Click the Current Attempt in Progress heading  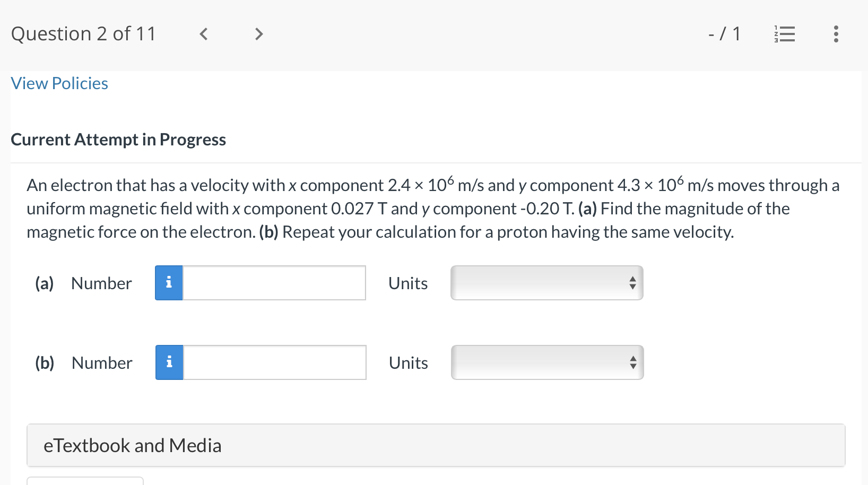[x=118, y=140]
